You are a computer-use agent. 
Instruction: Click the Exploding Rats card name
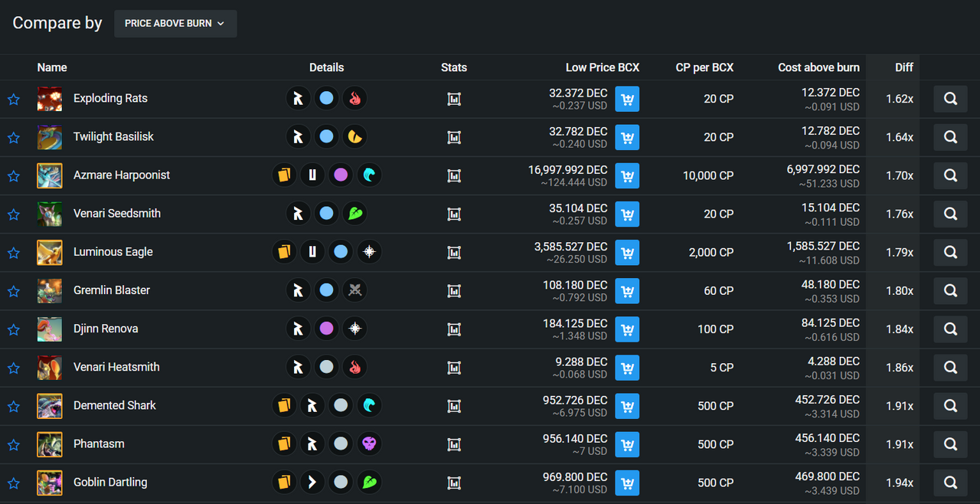point(110,98)
